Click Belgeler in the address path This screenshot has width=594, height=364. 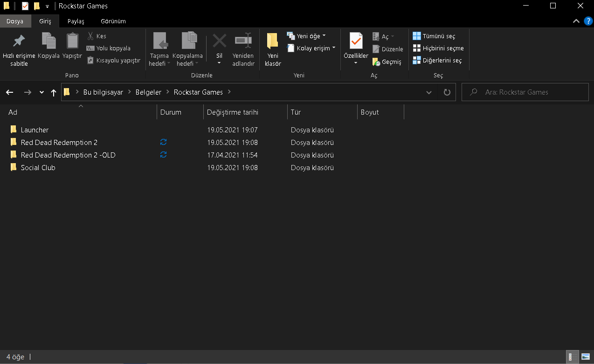[148, 92]
